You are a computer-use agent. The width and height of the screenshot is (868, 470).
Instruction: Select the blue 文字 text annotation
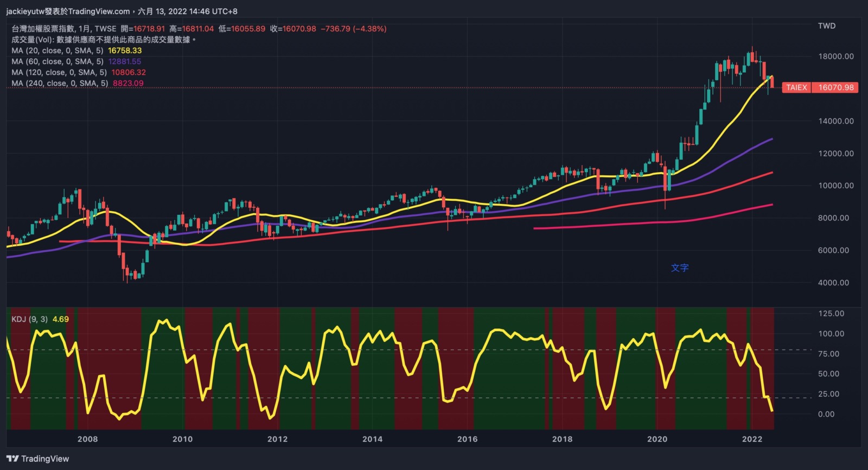679,268
